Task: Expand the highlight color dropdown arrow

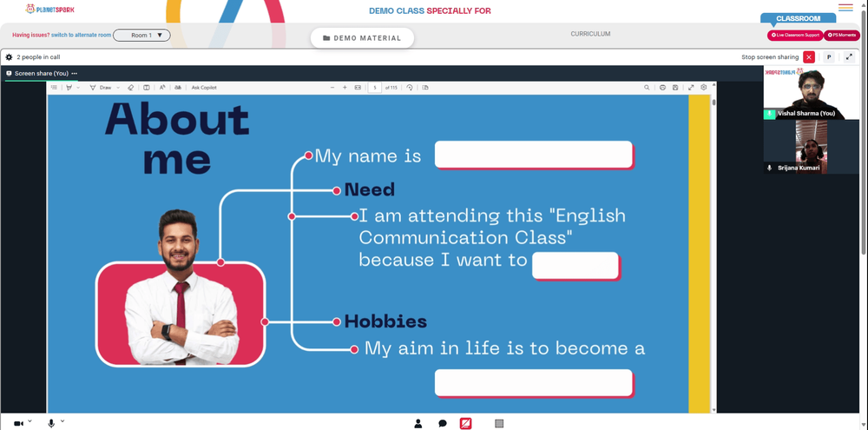Action: 78,88
